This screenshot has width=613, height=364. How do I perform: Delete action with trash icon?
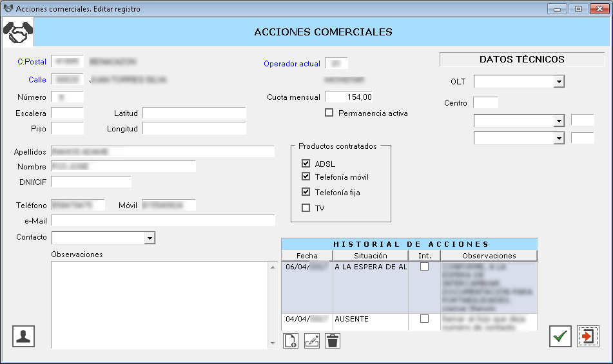[x=333, y=341]
